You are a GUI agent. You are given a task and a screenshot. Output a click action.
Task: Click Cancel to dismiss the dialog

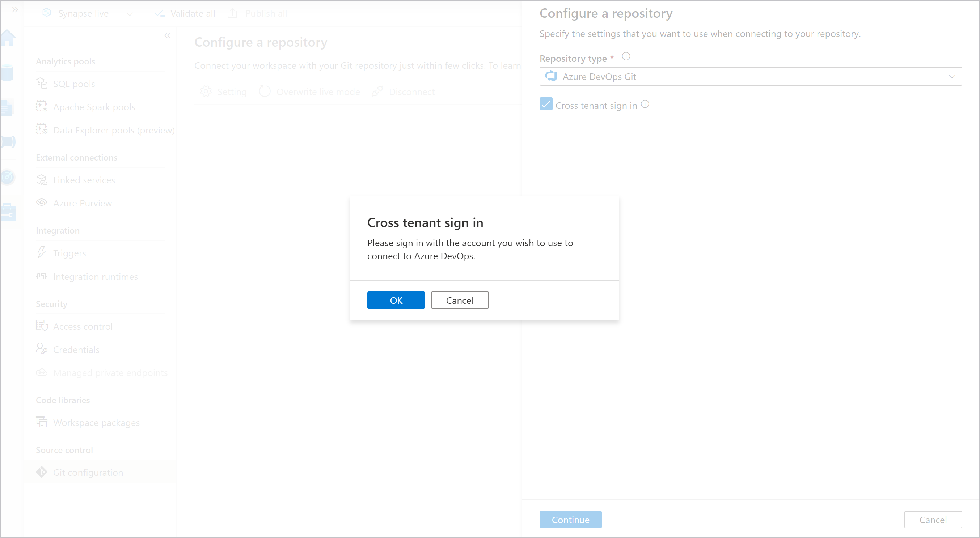point(460,299)
